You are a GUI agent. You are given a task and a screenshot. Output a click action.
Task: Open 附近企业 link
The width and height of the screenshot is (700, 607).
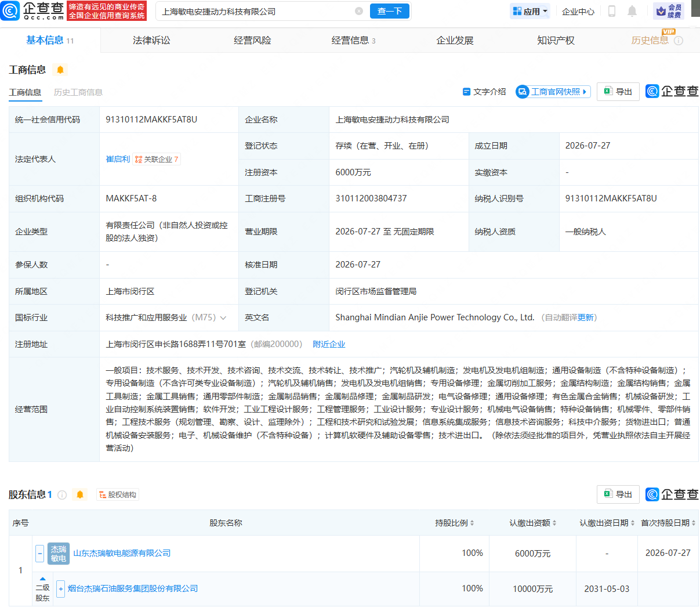pyautogui.click(x=329, y=344)
